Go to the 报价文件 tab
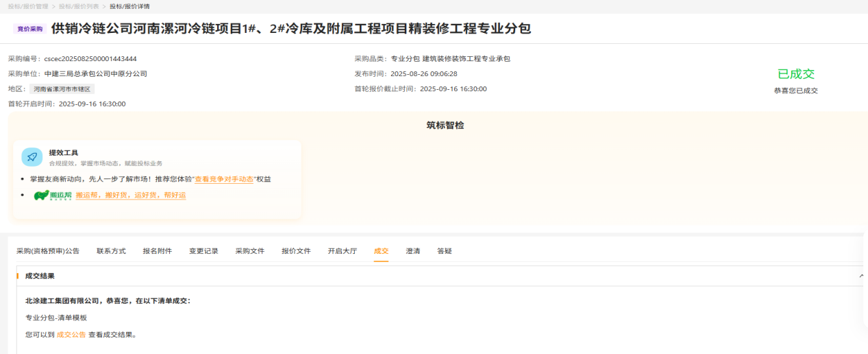Viewport: 868px width, 354px height. [296, 251]
